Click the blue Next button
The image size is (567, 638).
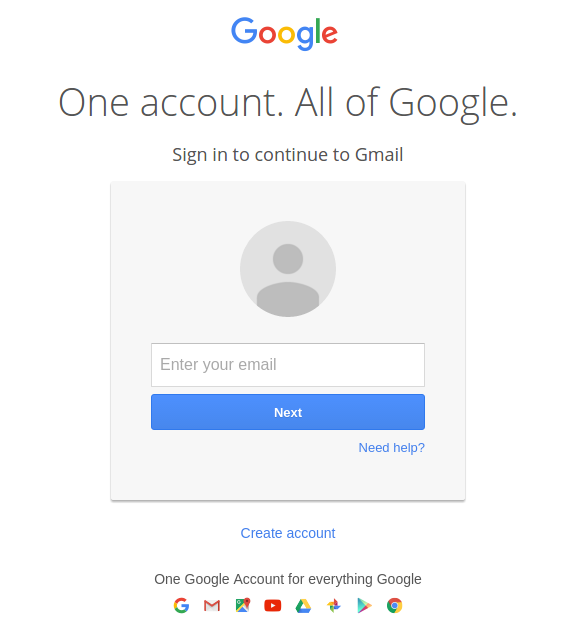coord(288,412)
